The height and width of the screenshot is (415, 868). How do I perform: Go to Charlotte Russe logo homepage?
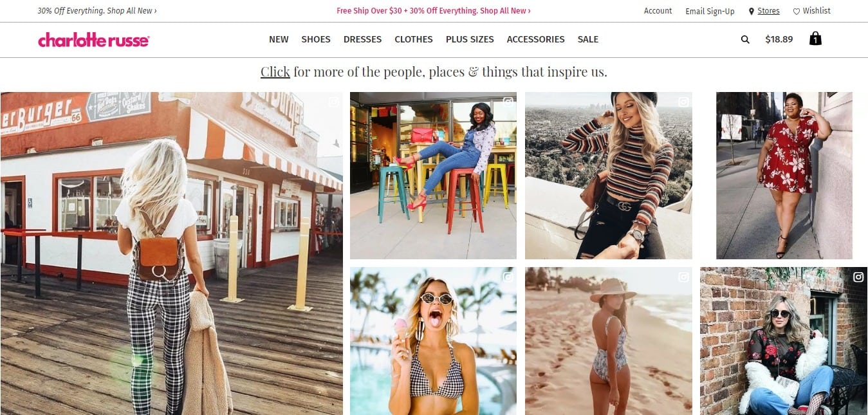coord(94,40)
